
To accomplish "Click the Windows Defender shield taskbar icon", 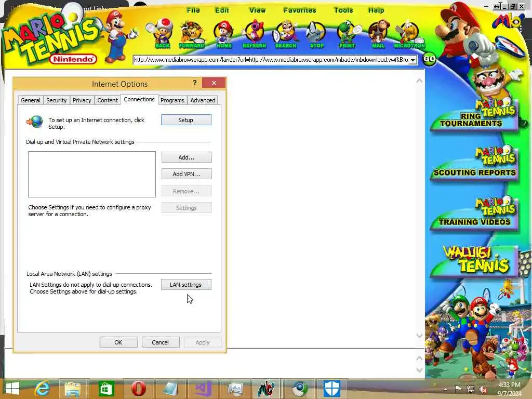I will tap(331, 389).
